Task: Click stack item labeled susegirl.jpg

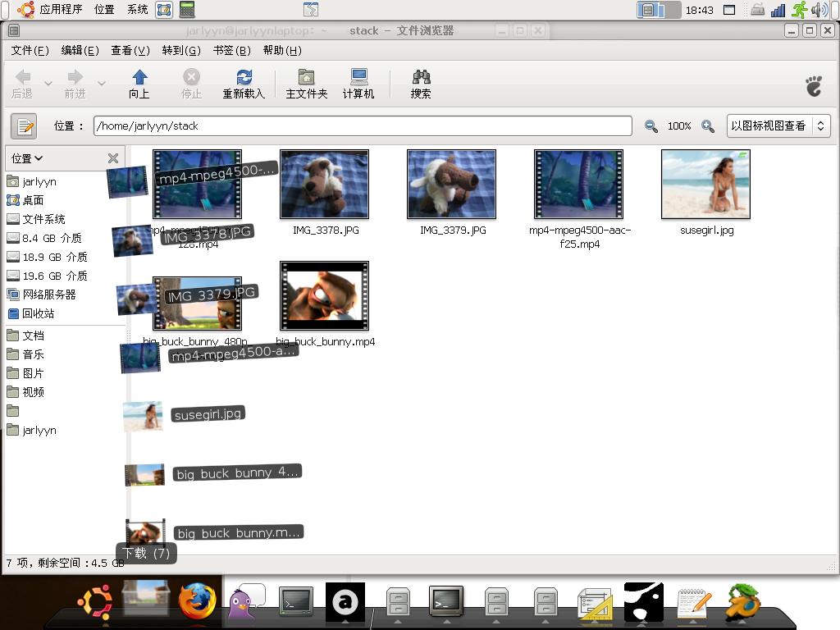Action: click(x=208, y=414)
